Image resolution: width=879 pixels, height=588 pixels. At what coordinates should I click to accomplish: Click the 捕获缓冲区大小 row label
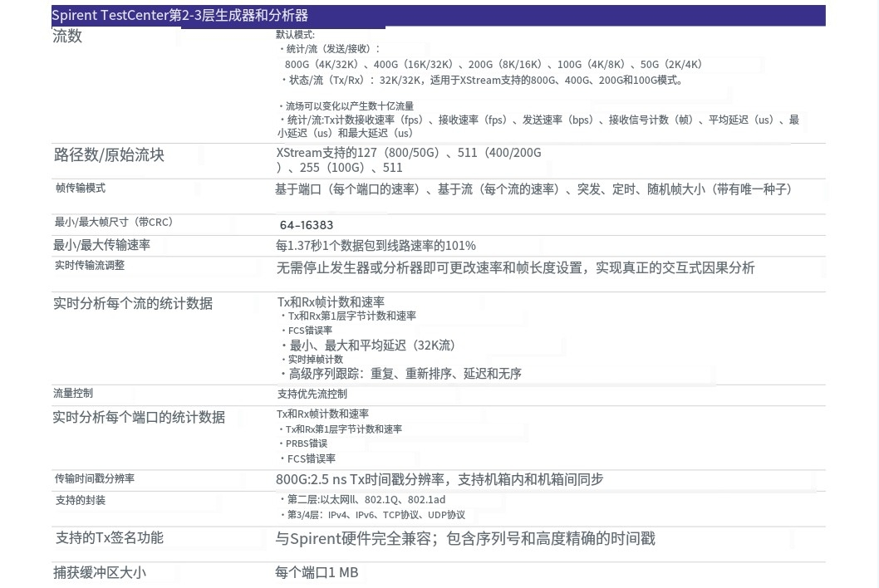100,573
